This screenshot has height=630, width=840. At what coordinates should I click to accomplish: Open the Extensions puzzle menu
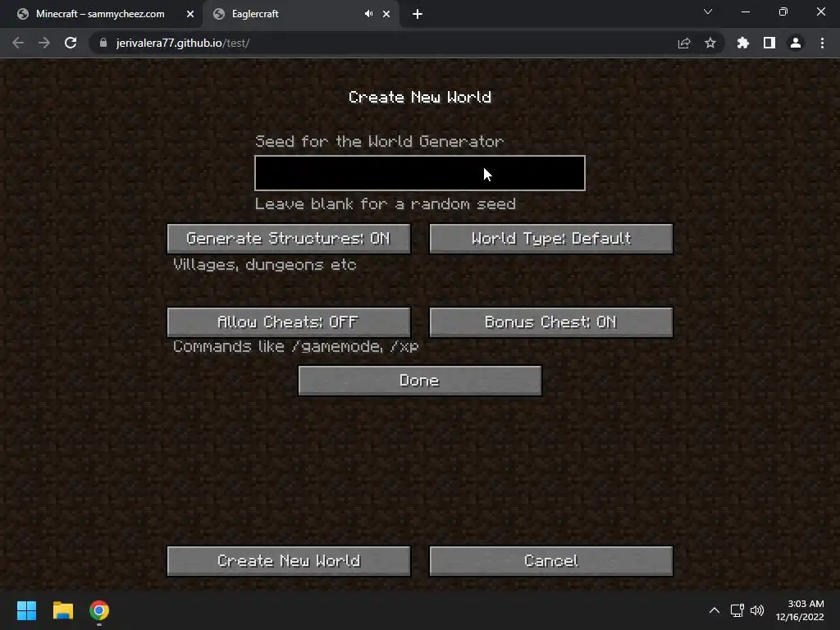(x=742, y=43)
